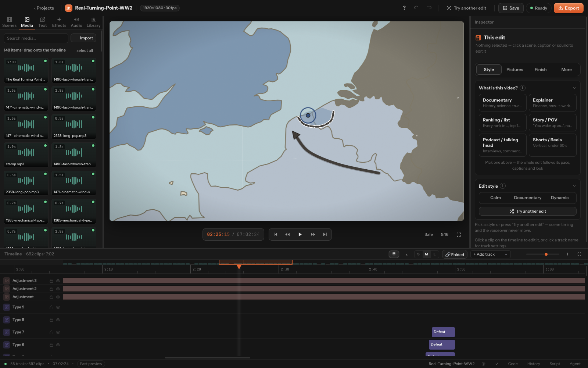The image size is (588, 368).
Task: Click the rewind playback icon
Action: pos(287,234)
